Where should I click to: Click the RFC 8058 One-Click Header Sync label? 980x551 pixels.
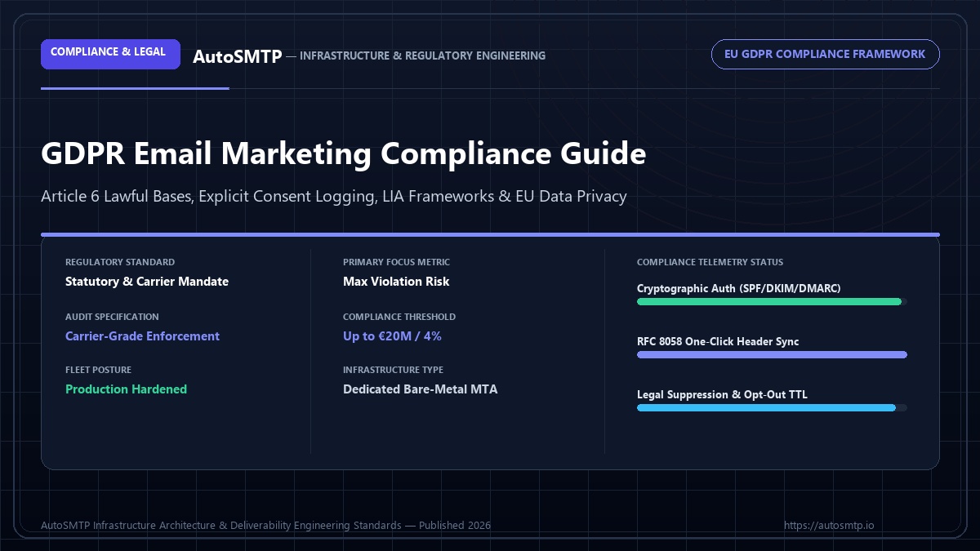[718, 341]
